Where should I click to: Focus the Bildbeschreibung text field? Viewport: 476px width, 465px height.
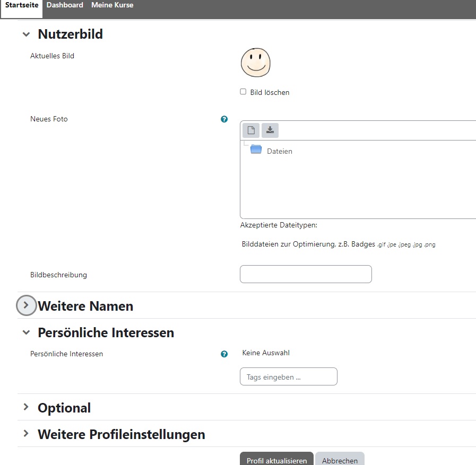click(306, 274)
